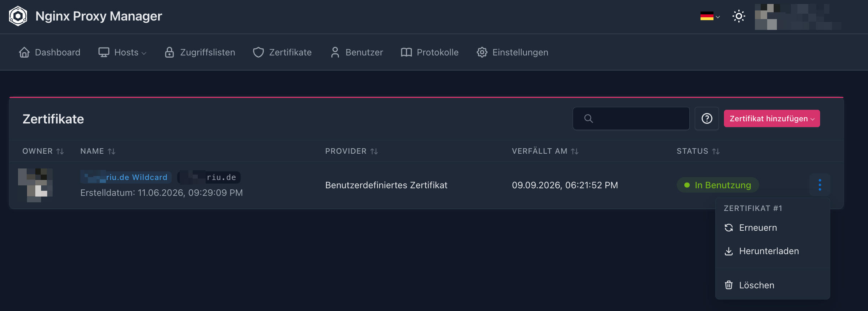Screen dimensions: 868x311
Task: Go to the Zertifikate tab
Action: 282,52
